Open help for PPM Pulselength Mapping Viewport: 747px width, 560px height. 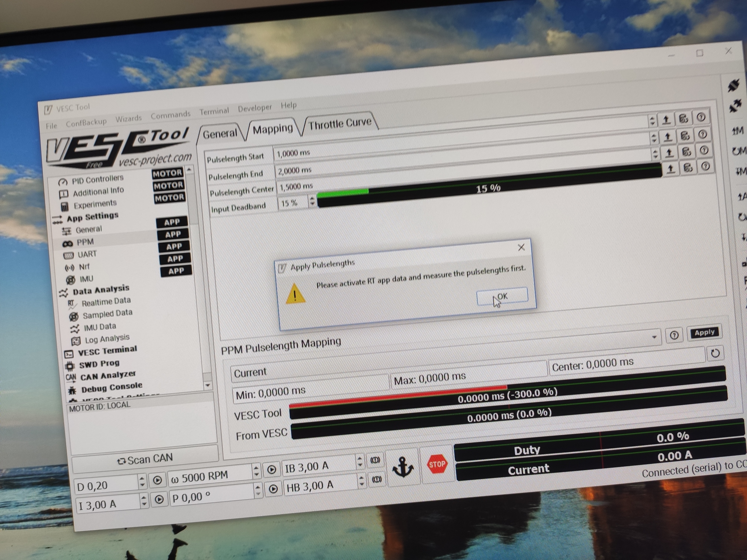click(674, 335)
